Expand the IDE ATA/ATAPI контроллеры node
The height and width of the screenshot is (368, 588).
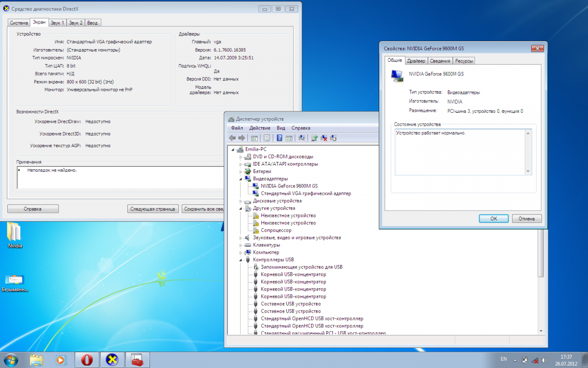(241, 164)
